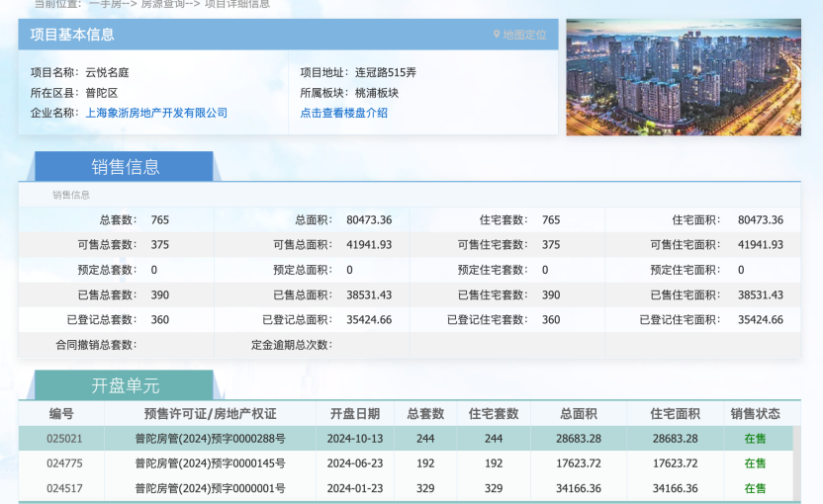Select the row numbered 024775
823x504 pixels.
coord(64,462)
